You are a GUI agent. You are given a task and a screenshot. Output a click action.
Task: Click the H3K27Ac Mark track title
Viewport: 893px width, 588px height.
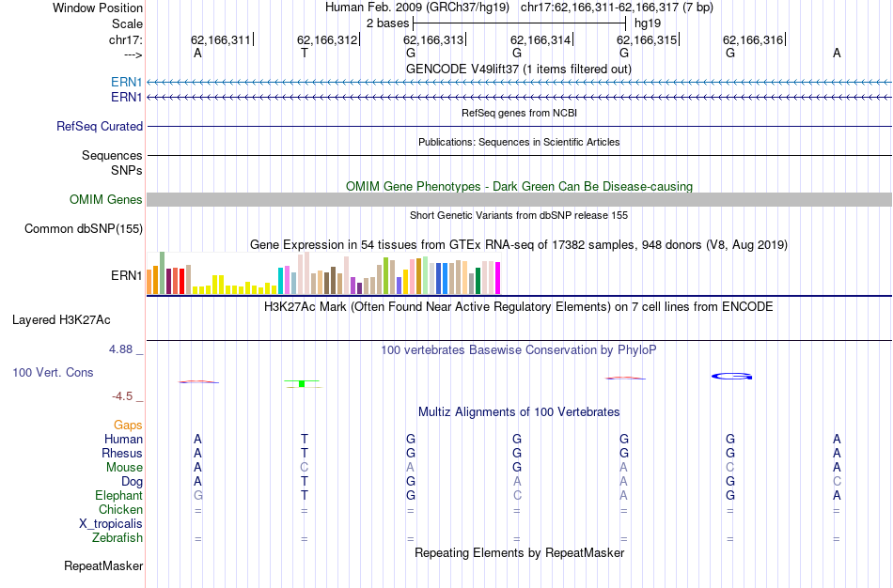pyautogui.click(x=519, y=307)
